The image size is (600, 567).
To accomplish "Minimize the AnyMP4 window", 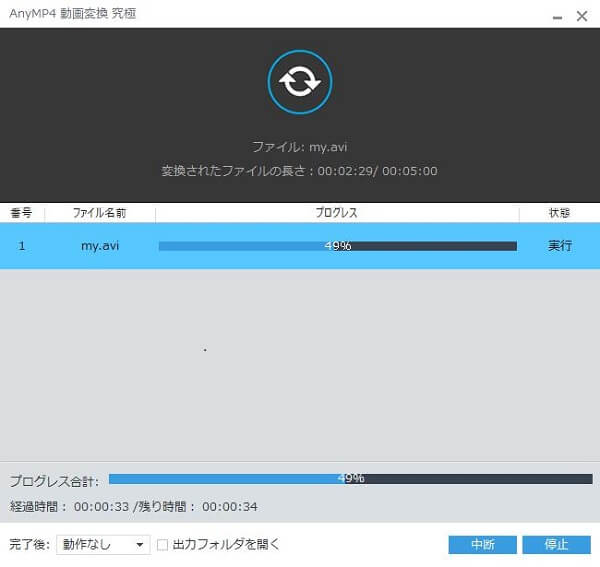I will point(558,17).
